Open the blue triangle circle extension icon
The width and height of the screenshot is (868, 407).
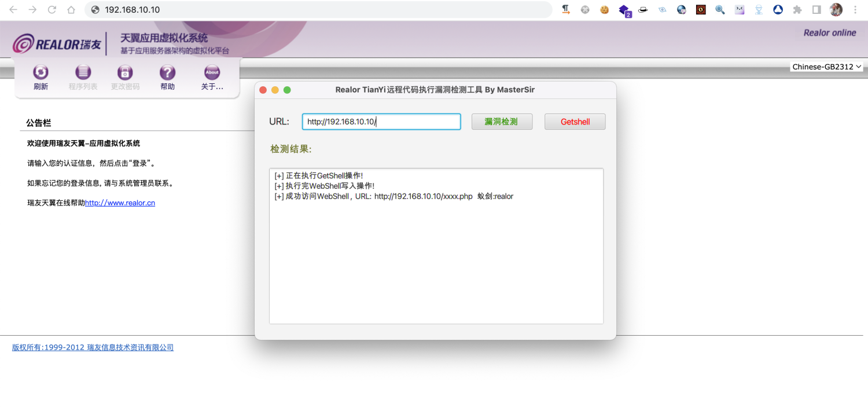click(778, 9)
